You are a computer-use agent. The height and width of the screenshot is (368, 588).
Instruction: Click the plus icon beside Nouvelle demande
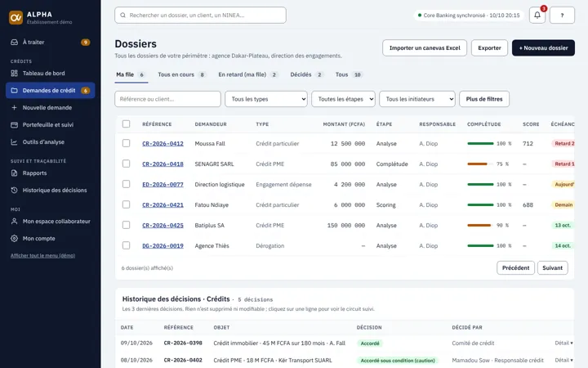[x=14, y=107]
